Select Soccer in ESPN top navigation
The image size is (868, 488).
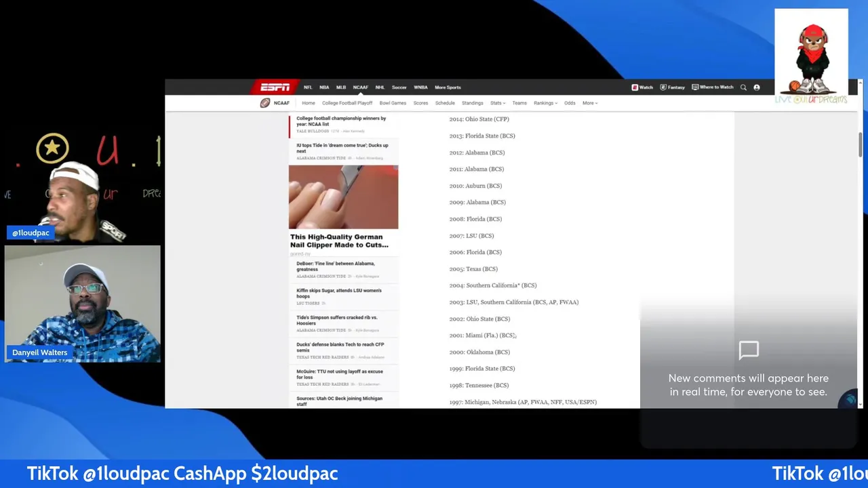coord(399,87)
